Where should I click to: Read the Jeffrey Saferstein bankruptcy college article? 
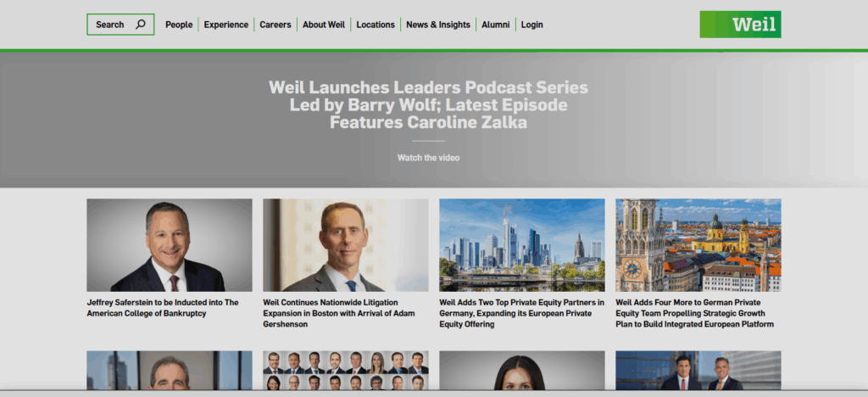(163, 308)
